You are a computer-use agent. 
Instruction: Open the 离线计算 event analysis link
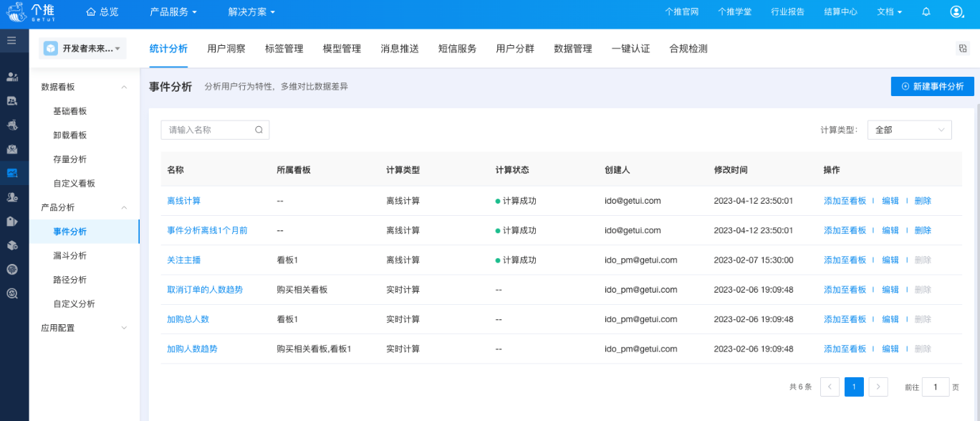point(183,201)
